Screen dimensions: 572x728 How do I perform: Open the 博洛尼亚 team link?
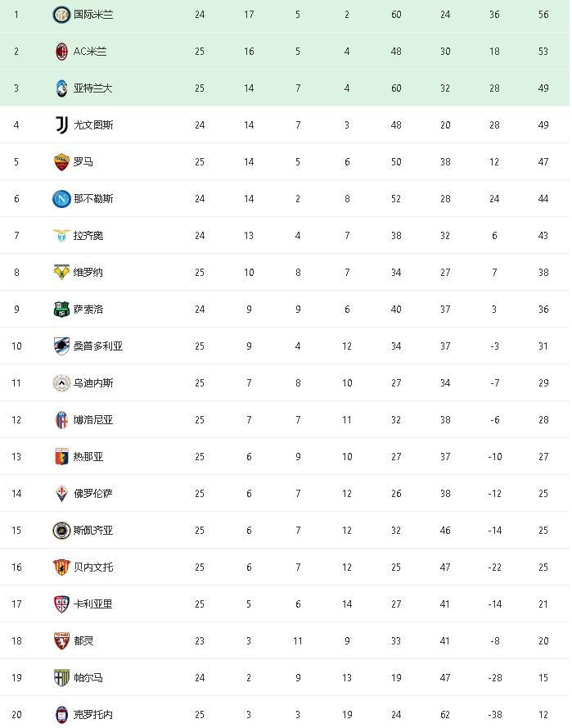(x=93, y=420)
